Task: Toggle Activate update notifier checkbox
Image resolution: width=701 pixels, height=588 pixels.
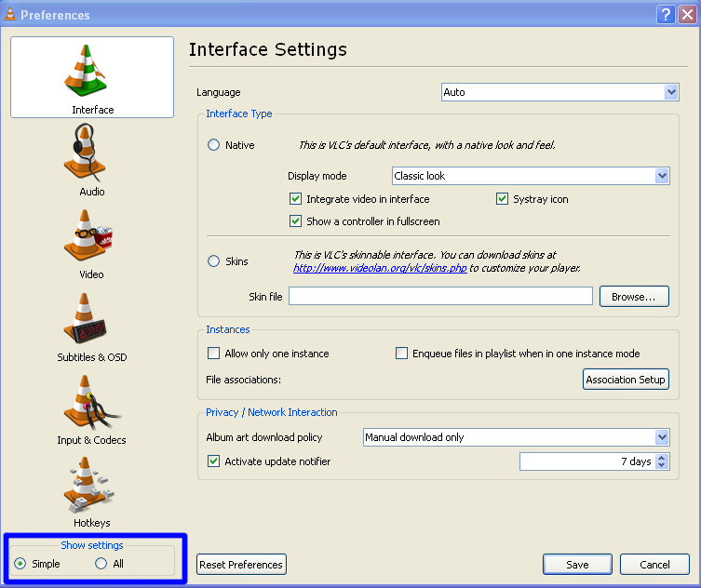Action: [x=214, y=461]
